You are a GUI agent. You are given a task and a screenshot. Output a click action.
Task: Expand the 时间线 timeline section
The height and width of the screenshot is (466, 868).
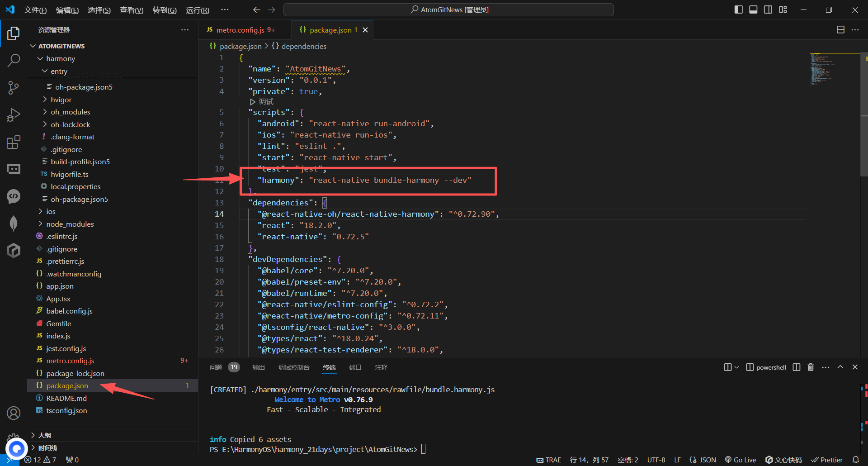point(113,448)
